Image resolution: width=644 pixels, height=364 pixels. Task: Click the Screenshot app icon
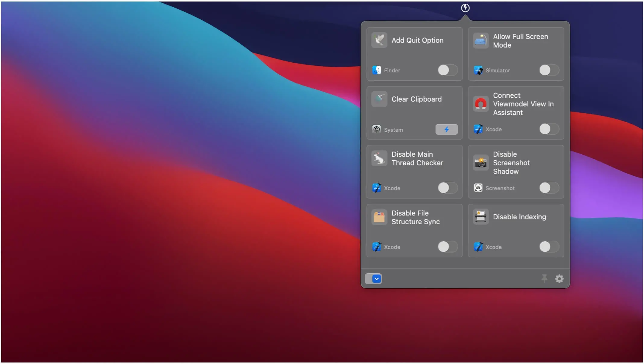point(478,188)
